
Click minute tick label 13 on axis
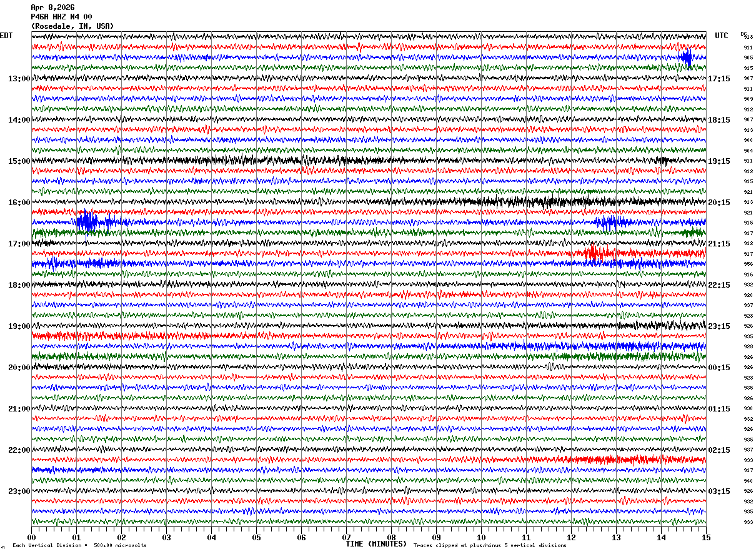coord(616,537)
